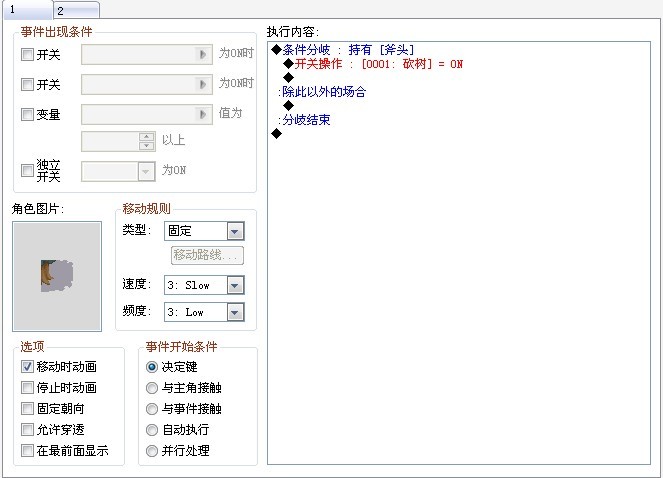The width and height of the screenshot is (663, 478).
Task: Click the last empty diamond command line
Action: tap(277, 134)
